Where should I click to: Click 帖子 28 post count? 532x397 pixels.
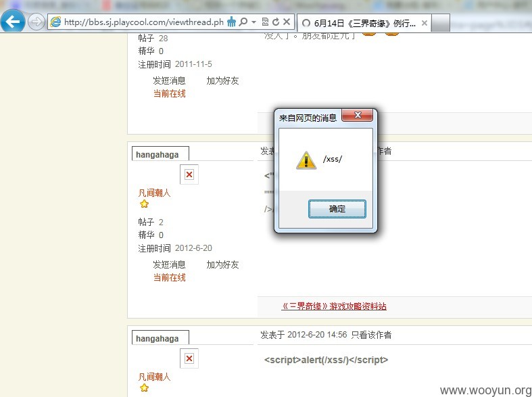pyautogui.click(x=153, y=39)
